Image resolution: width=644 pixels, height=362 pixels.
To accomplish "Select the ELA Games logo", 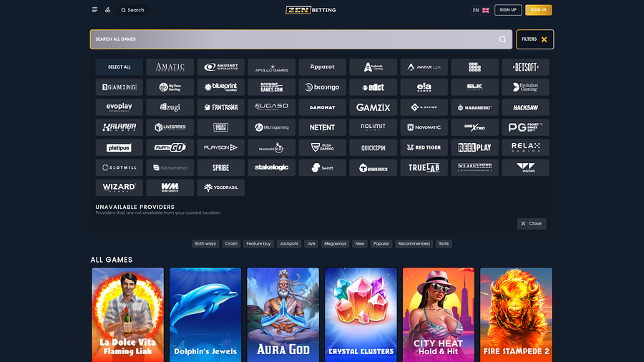I will 424,87.
